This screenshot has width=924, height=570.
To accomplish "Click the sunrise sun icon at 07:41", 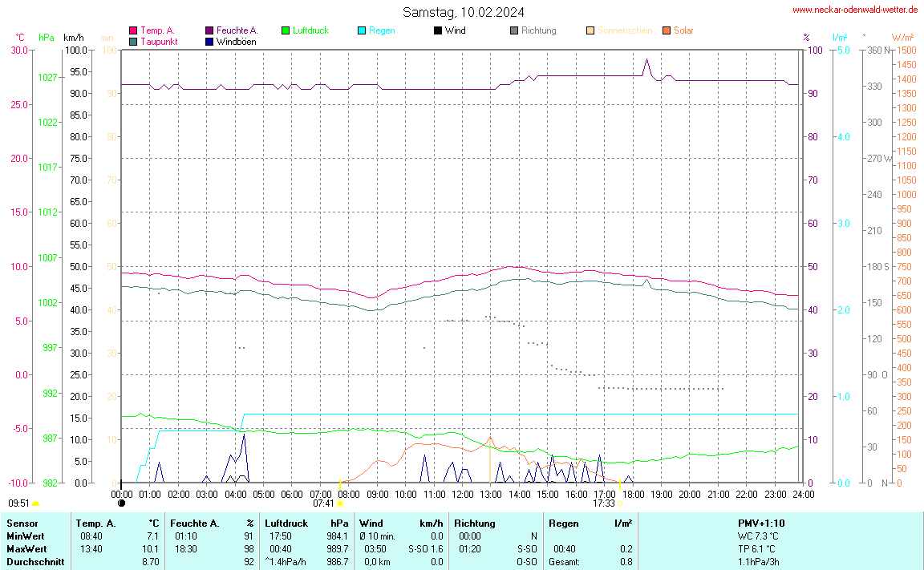I will [341, 503].
